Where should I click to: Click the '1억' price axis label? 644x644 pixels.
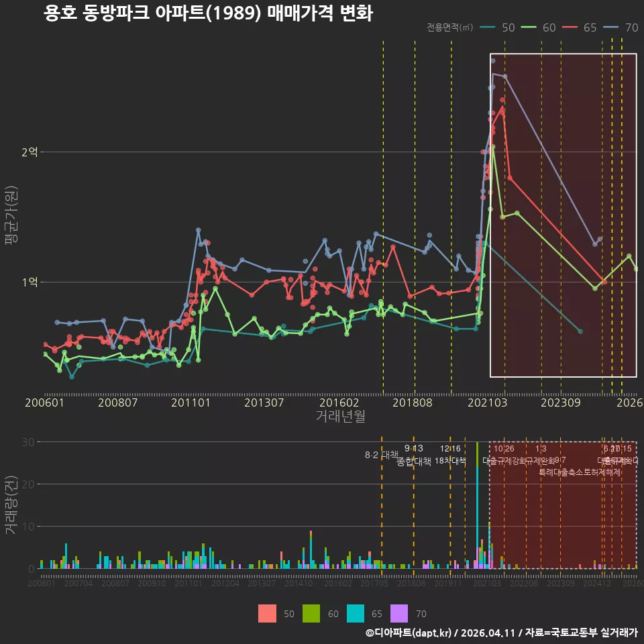pyautogui.click(x=30, y=282)
